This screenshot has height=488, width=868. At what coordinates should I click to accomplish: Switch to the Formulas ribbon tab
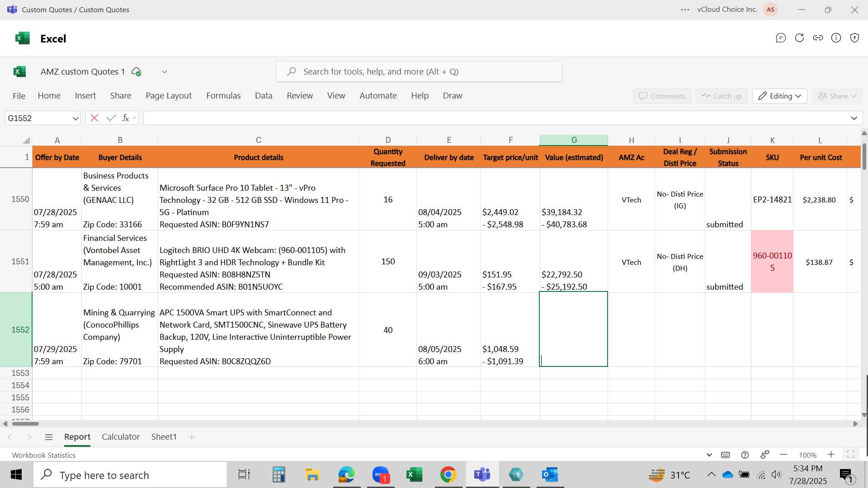click(x=223, y=96)
